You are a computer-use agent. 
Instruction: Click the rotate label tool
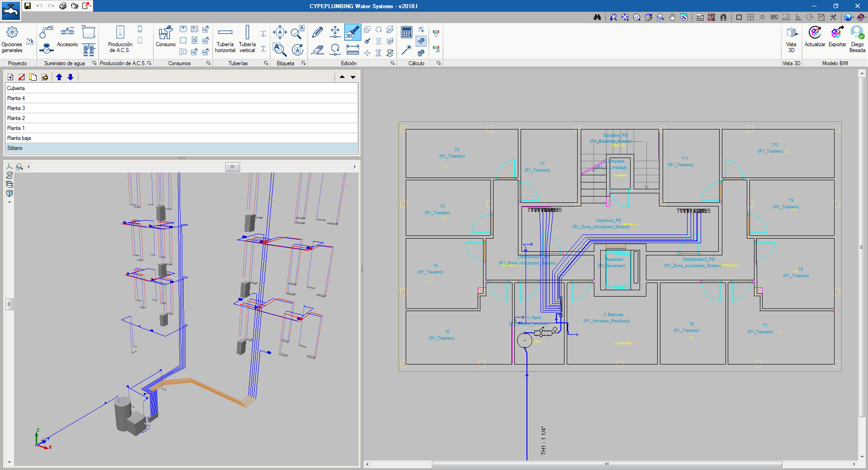297,49
